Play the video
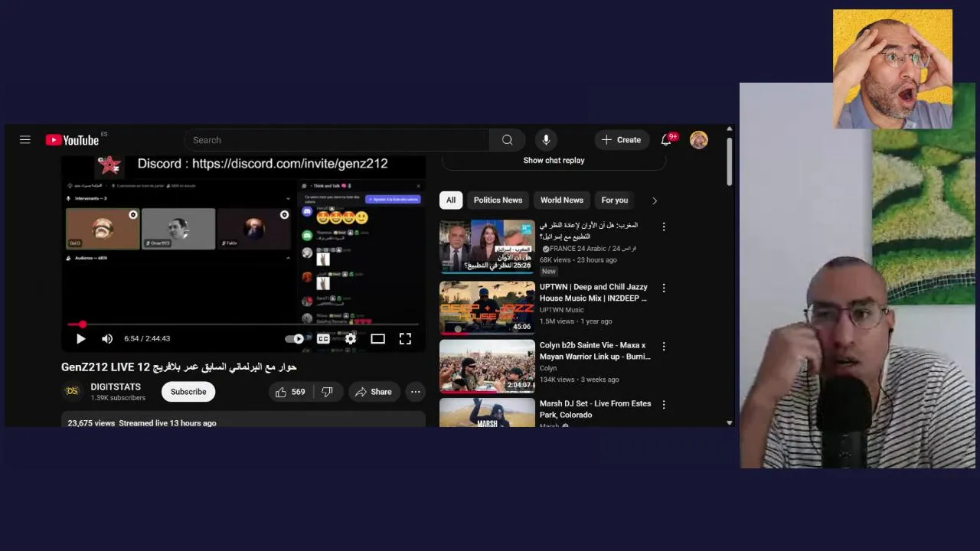980x551 pixels. [80, 338]
